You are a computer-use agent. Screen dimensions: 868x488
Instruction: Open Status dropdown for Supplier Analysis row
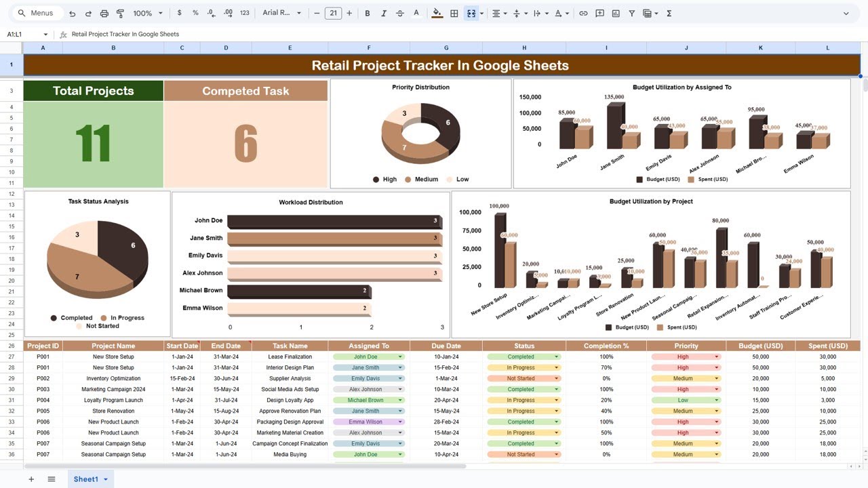557,378
